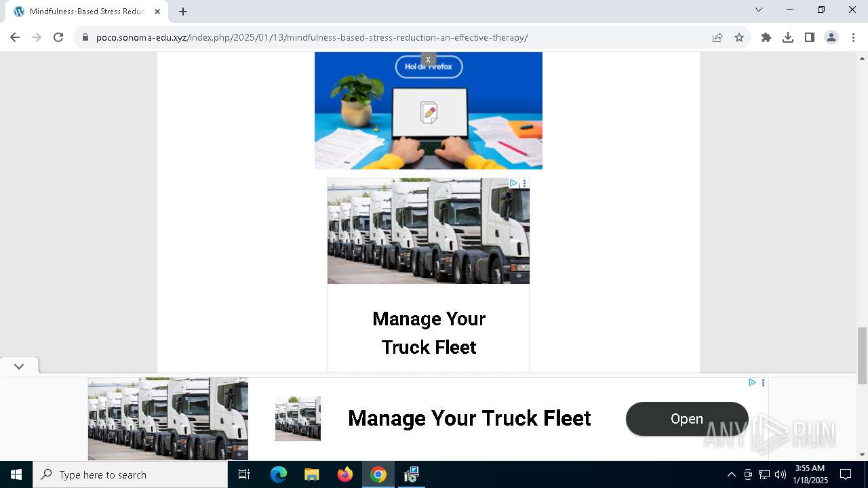Open the Windows notification center

[846, 474]
